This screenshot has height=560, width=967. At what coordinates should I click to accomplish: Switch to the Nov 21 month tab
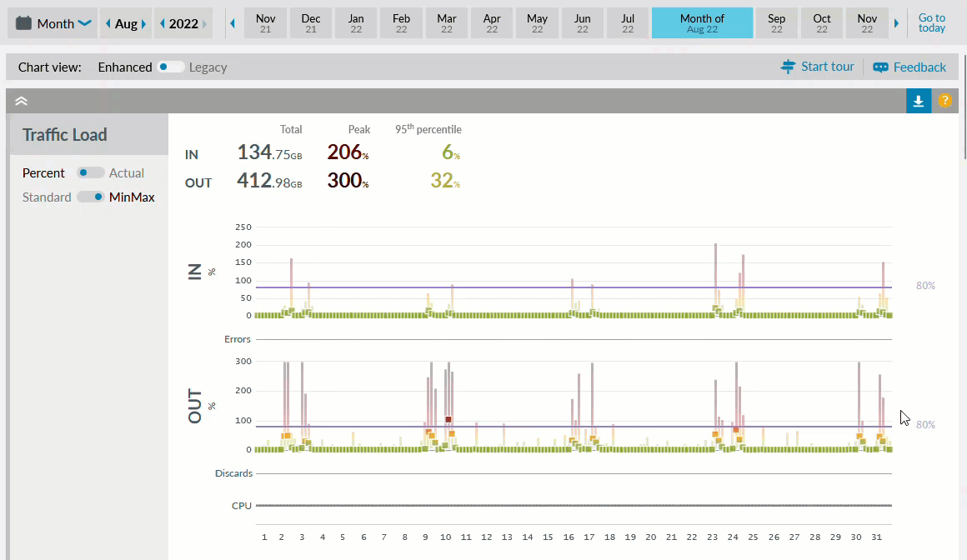[x=265, y=23]
